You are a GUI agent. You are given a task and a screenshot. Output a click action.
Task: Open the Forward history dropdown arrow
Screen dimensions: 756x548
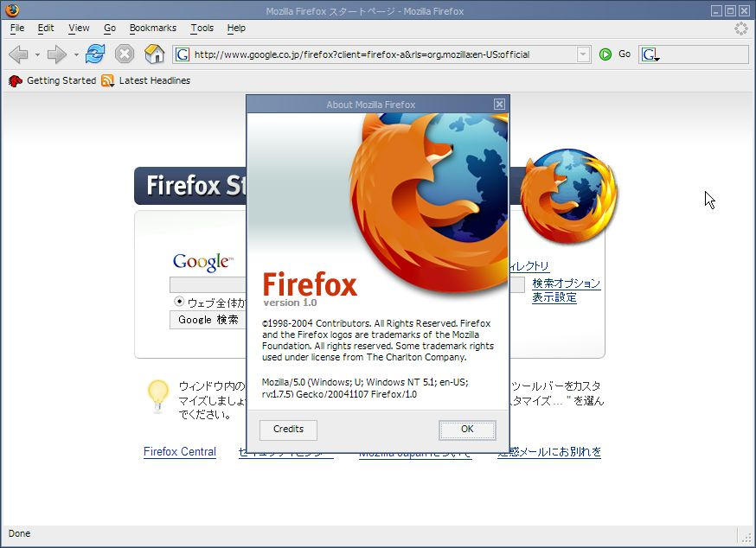[76, 55]
